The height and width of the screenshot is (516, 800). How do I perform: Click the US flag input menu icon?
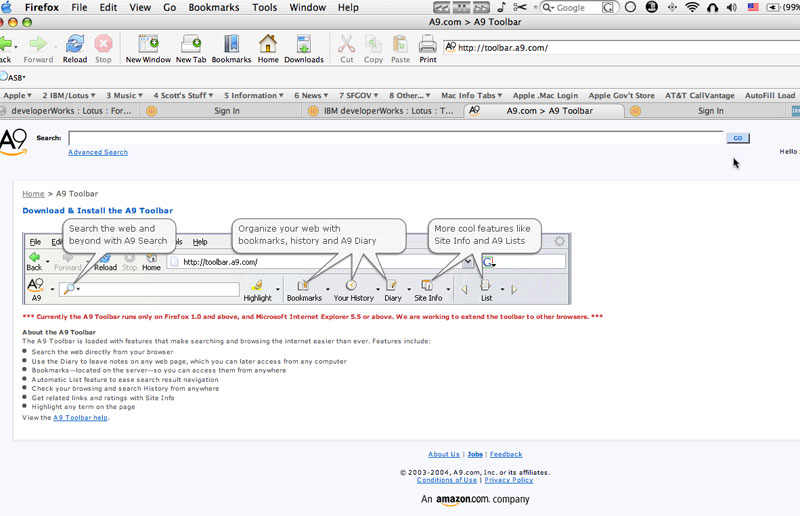[x=753, y=7]
